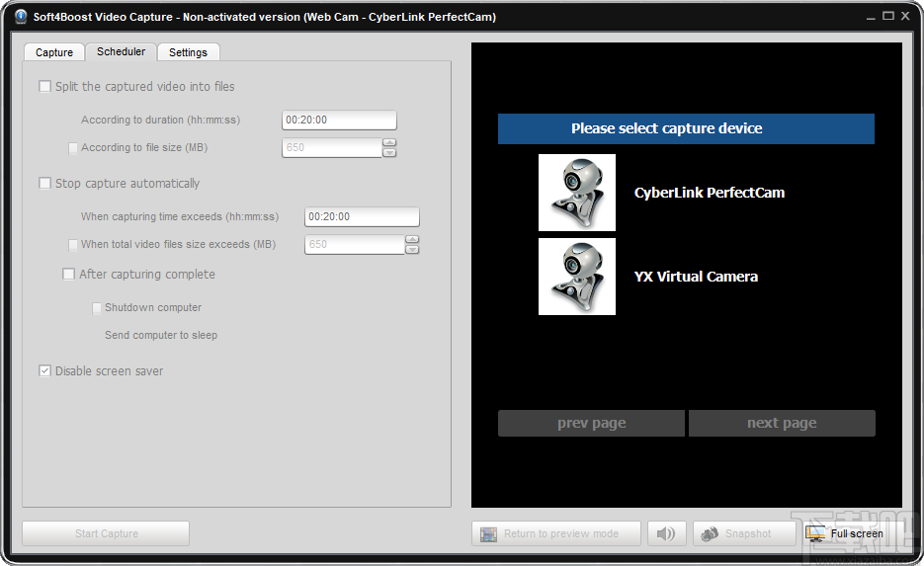Select the YX Virtual Camera webcam thumbnail

tap(577, 277)
